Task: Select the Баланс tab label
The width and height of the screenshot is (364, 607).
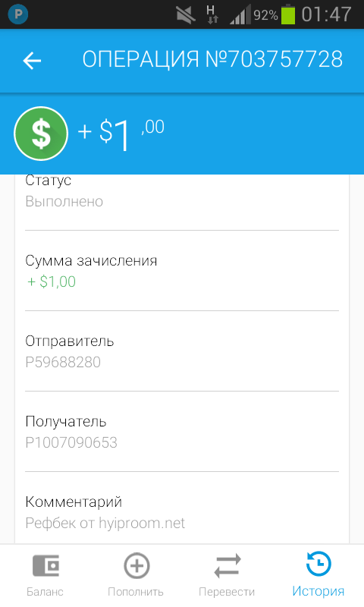Action: pyautogui.click(x=45, y=592)
